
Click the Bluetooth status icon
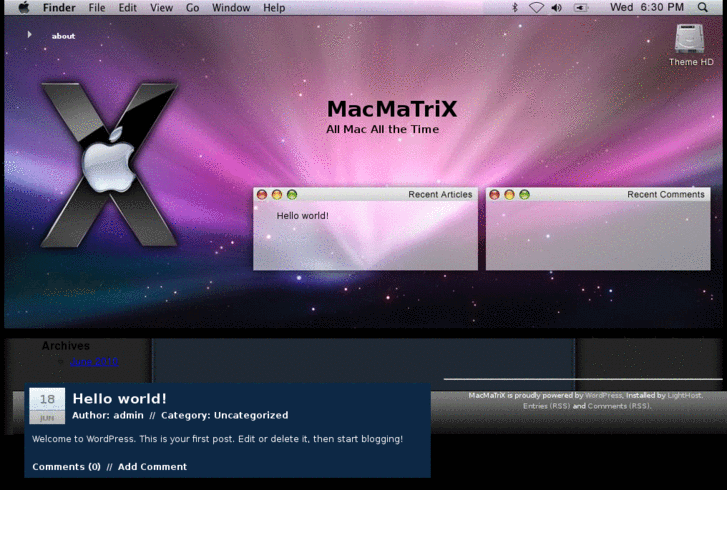point(515,7)
